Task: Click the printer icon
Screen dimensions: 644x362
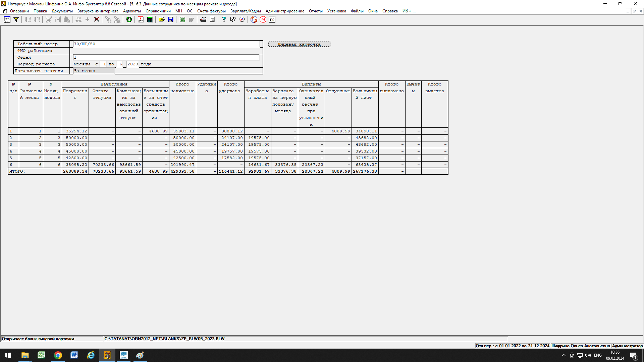Action: coord(203,20)
